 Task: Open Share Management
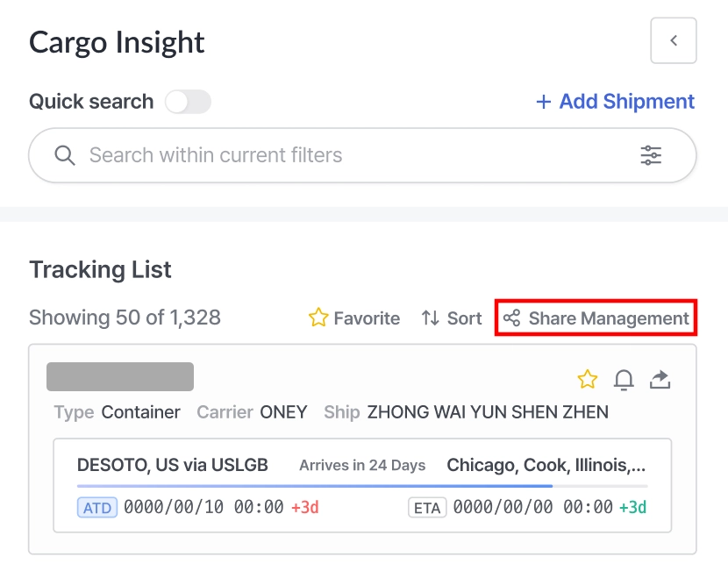click(597, 318)
